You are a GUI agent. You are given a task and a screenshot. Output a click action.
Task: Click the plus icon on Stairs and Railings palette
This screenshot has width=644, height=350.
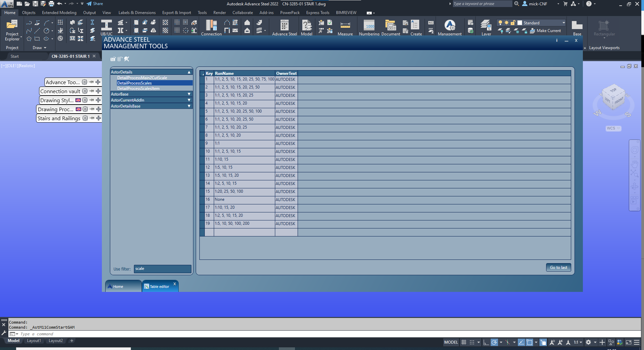(98, 118)
